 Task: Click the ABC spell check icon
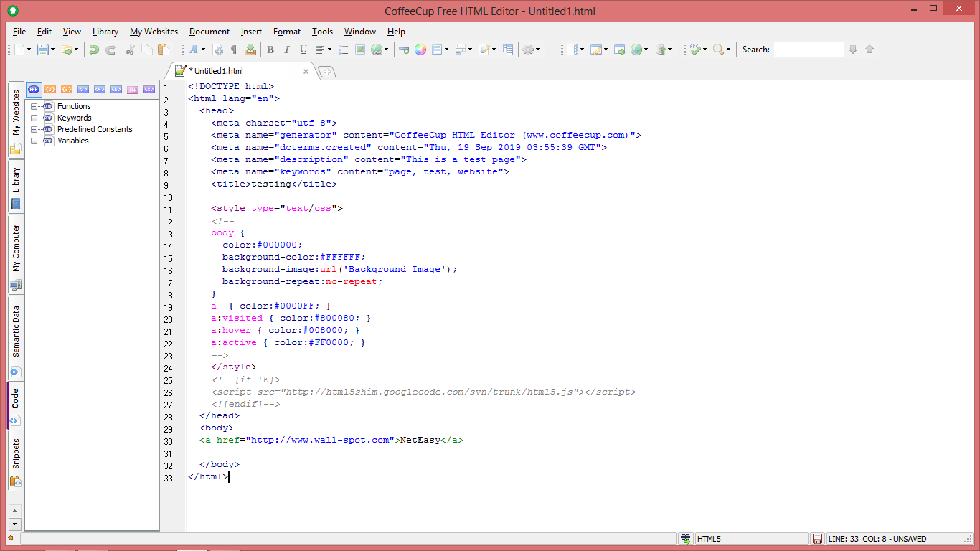(694, 50)
